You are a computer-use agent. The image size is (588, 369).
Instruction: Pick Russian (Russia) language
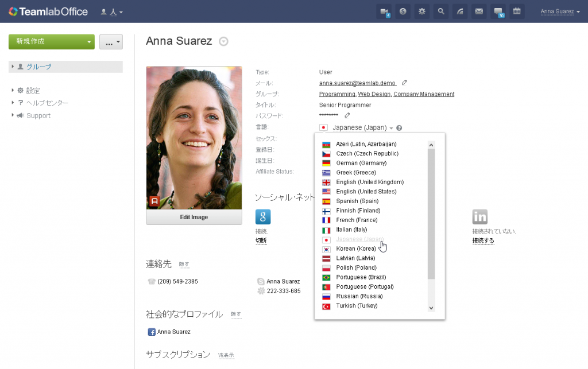[359, 296]
